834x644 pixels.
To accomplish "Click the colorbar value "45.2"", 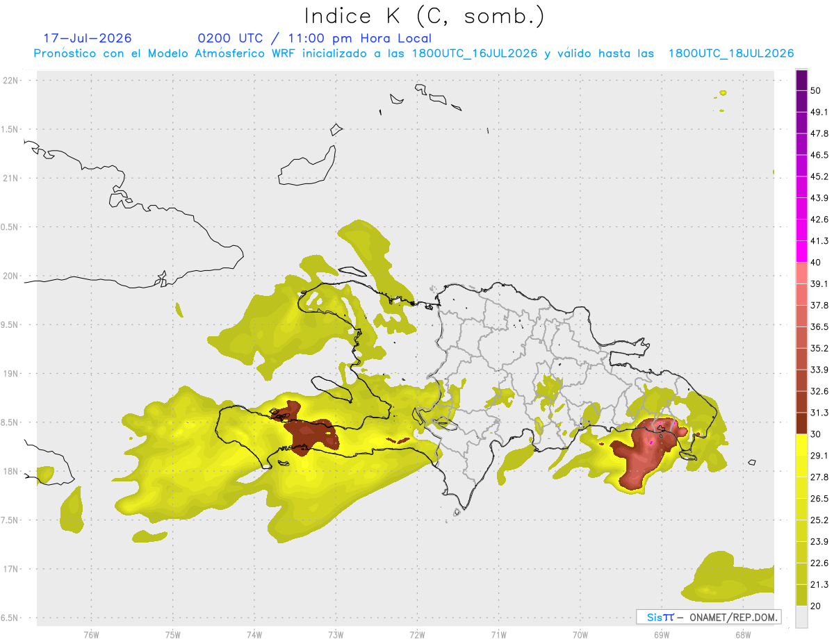I will pyautogui.click(x=819, y=176).
